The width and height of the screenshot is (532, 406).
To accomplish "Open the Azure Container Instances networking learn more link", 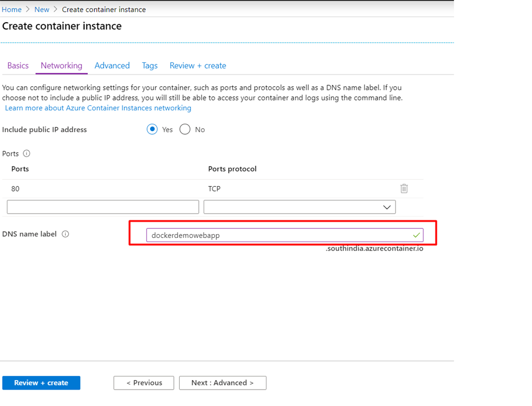I will click(98, 108).
